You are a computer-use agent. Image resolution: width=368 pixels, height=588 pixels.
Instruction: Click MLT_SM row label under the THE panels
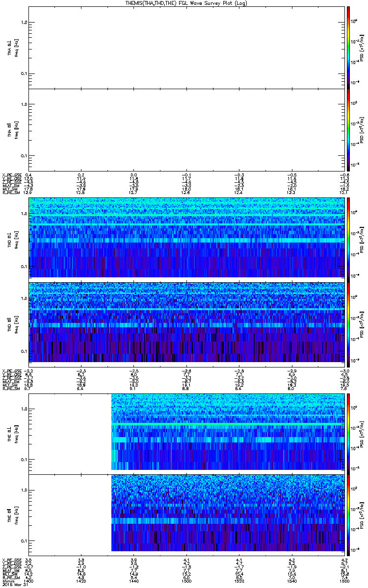(10, 573)
